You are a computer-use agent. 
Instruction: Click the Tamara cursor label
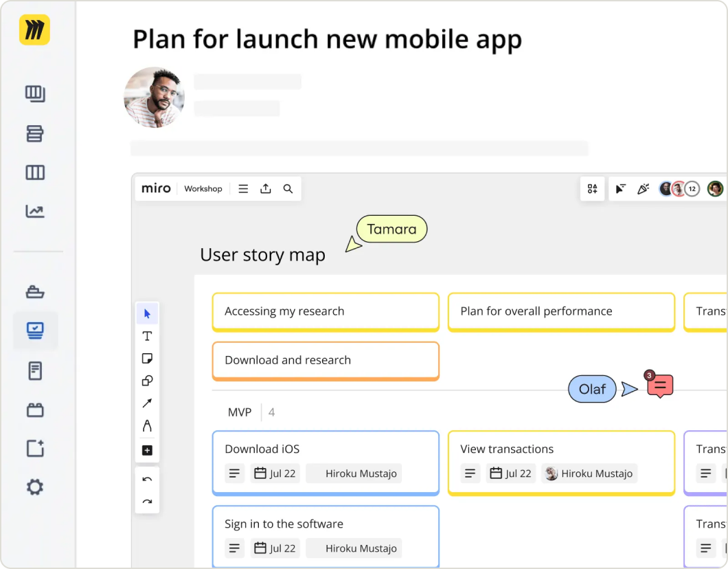pos(391,229)
